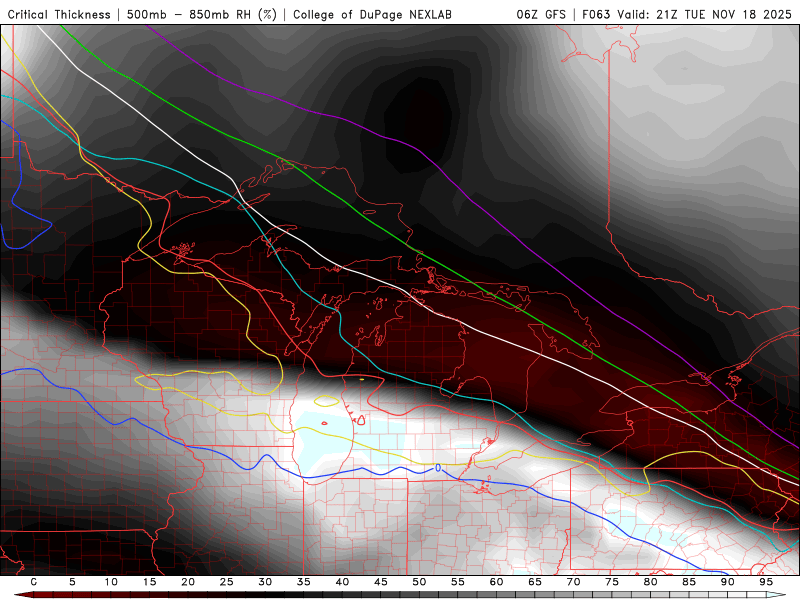Click the '55' label on the color scale
This screenshot has width=800, height=600.
click(458, 582)
